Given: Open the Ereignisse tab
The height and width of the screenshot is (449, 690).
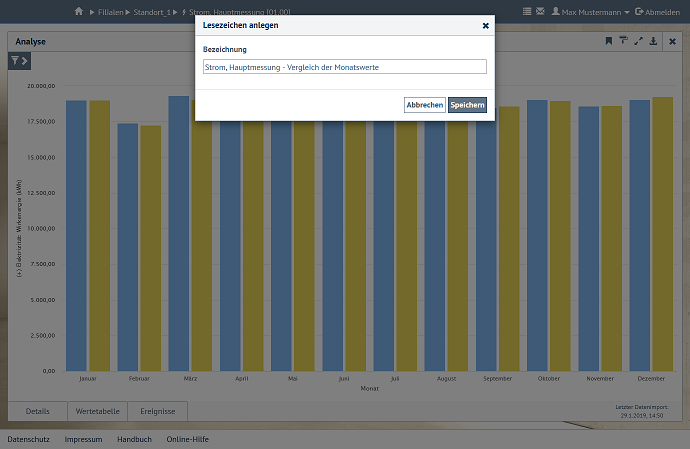Looking at the screenshot, I should [158, 411].
